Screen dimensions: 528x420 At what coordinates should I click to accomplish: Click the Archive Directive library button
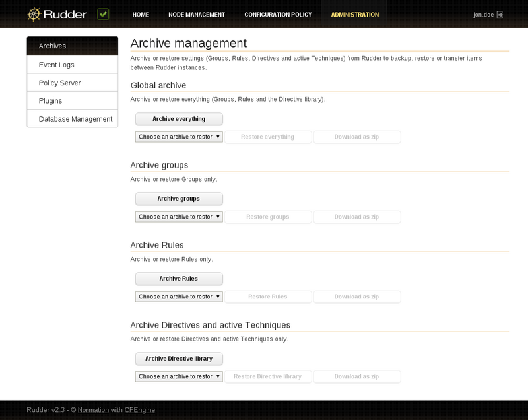pyautogui.click(x=179, y=359)
